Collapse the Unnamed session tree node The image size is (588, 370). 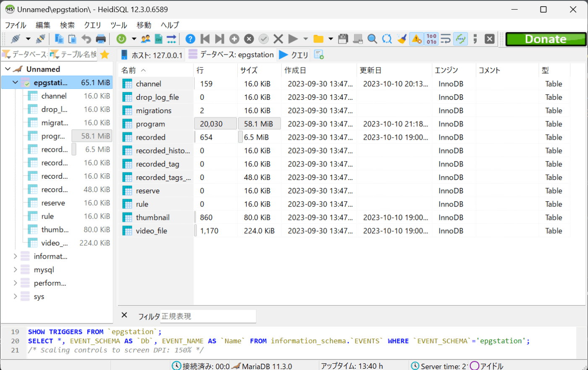click(x=8, y=69)
